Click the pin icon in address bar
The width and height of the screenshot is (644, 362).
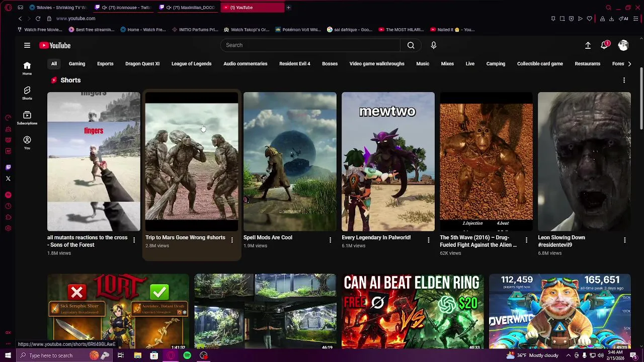[553, 19]
